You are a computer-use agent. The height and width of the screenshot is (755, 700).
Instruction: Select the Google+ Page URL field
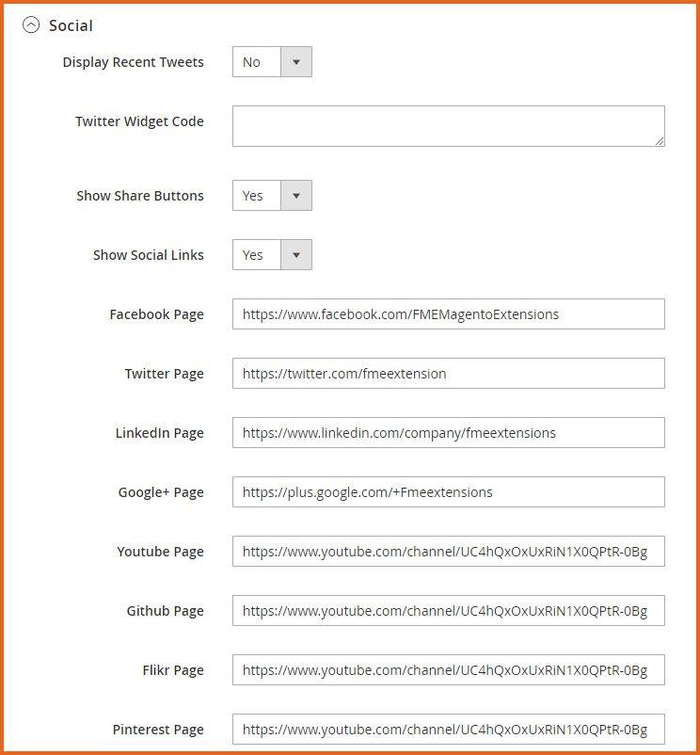click(448, 492)
